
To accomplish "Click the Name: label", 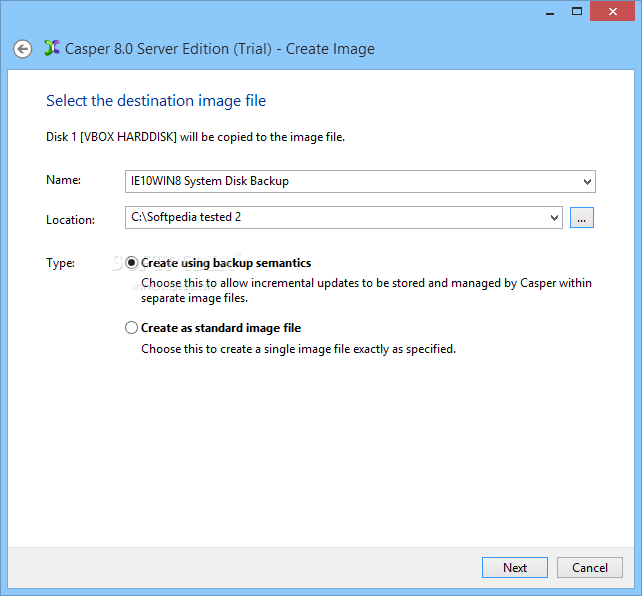I will pyautogui.click(x=63, y=180).
